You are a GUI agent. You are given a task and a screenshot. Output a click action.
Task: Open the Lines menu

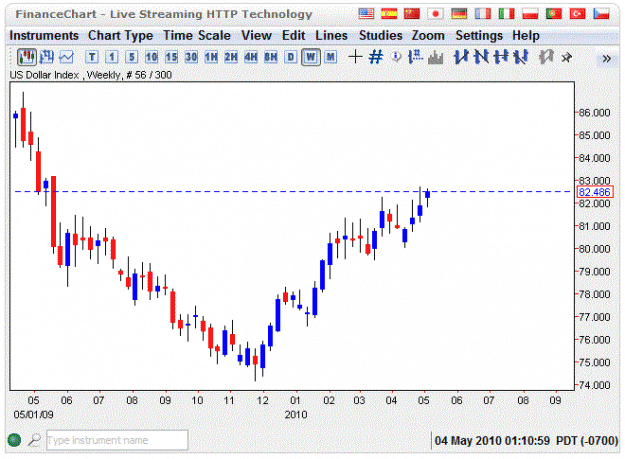331,35
